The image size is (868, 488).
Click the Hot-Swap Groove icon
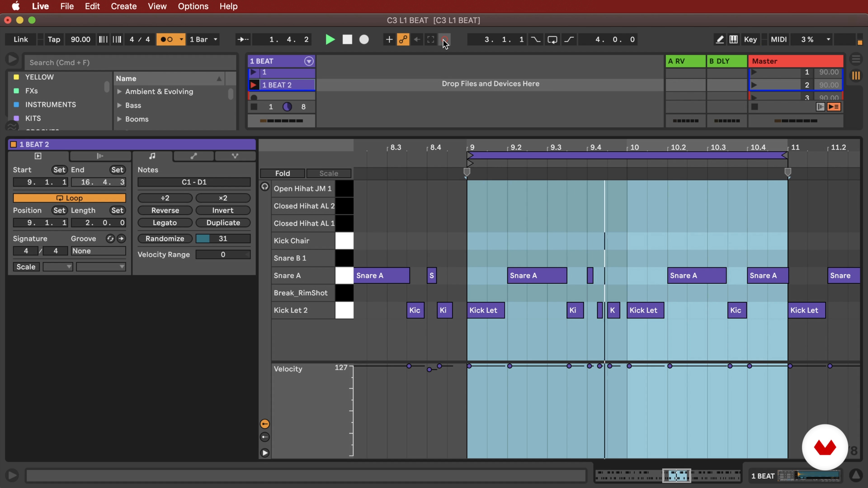110,239
